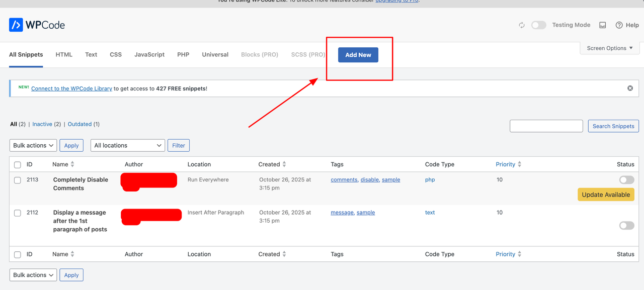Check the select-all box in table header
The height and width of the screenshot is (290, 644).
coord(18,165)
